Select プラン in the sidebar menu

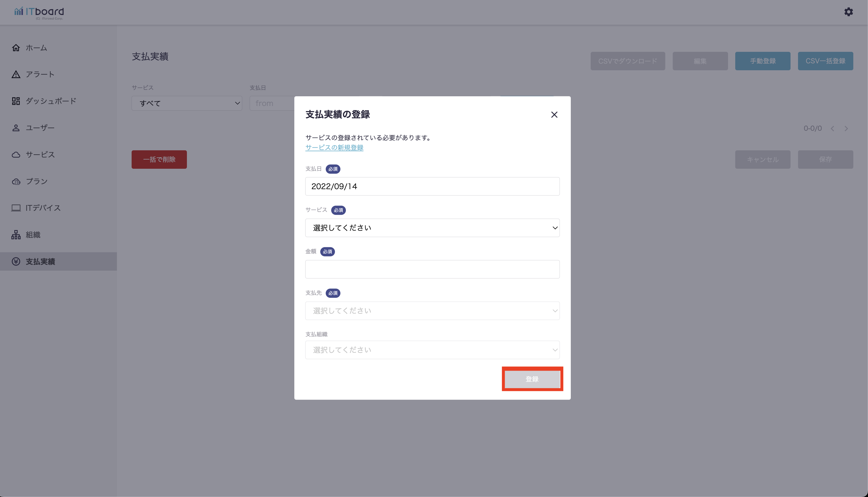click(x=37, y=181)
